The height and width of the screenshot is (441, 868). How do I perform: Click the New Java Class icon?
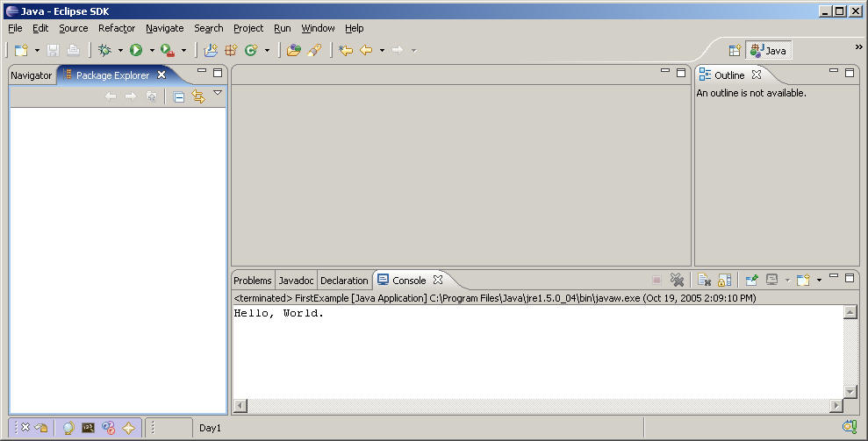[x=251, y=50]
